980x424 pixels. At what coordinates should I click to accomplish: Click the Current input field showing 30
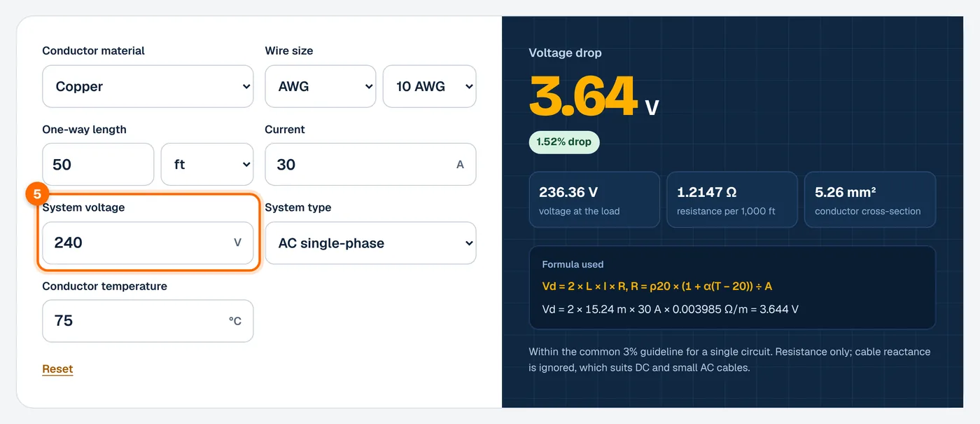(371, 165)
